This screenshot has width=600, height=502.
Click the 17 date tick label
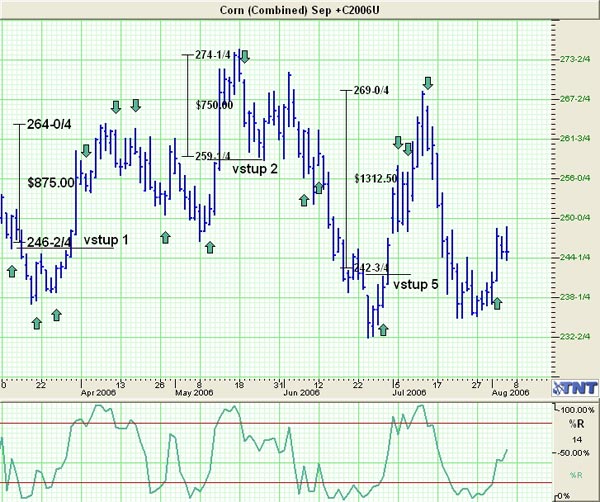click(437, 385)
